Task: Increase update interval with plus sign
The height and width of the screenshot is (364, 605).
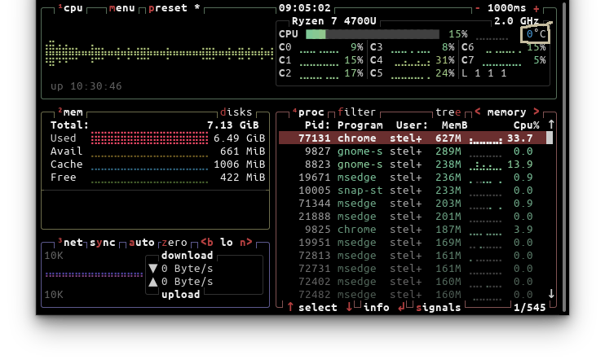Action: [537, 8]
